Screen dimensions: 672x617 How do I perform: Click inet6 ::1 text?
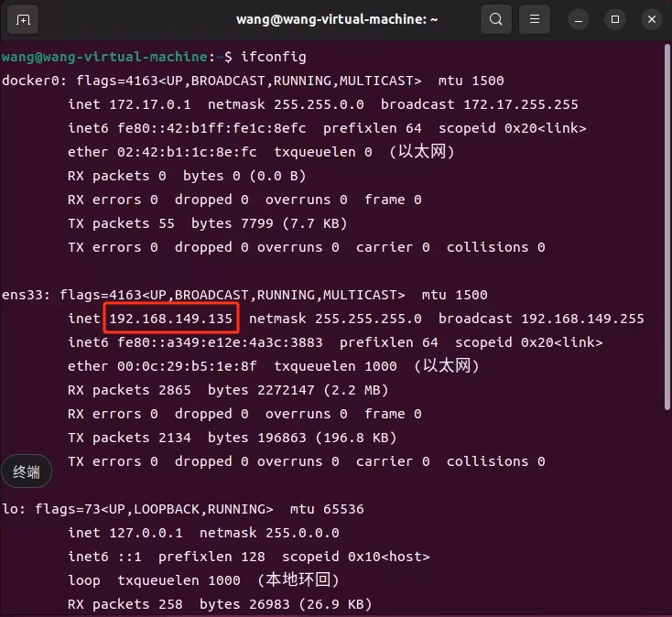(104, 557)
